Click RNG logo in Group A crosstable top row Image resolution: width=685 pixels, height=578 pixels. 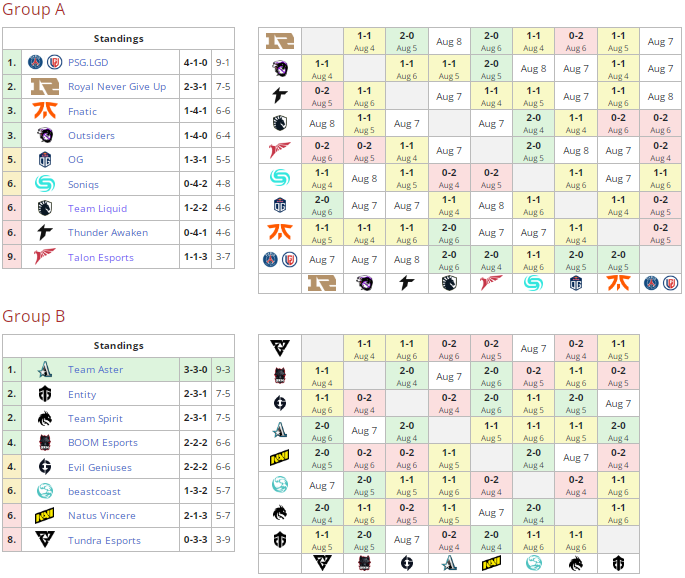pos(279,42)
